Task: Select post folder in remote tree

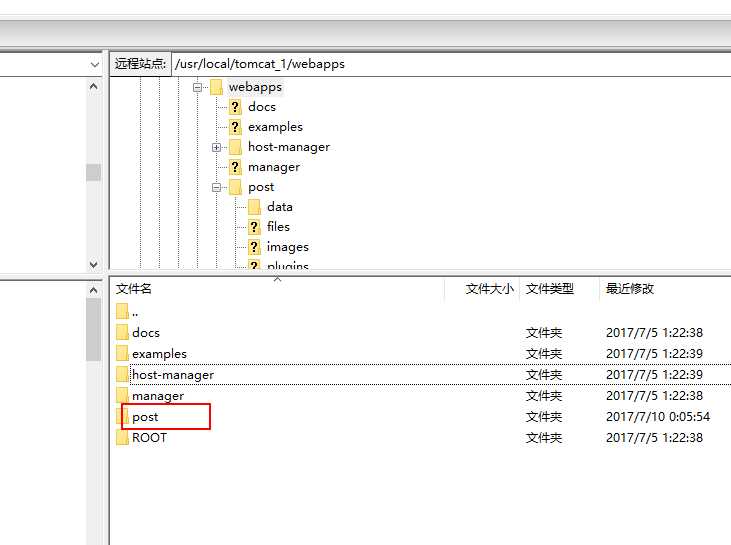Action: [261, 187]
